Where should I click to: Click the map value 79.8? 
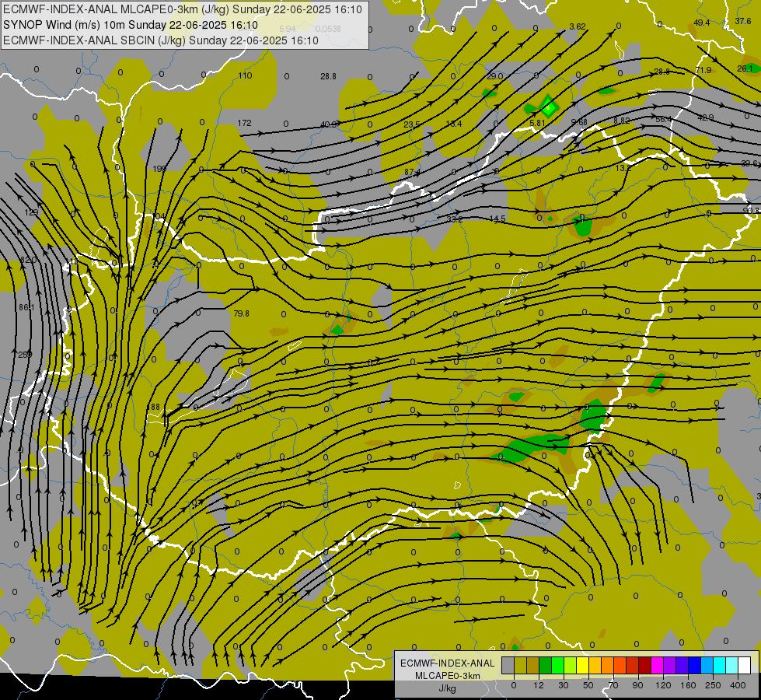(x=241, y=313)
